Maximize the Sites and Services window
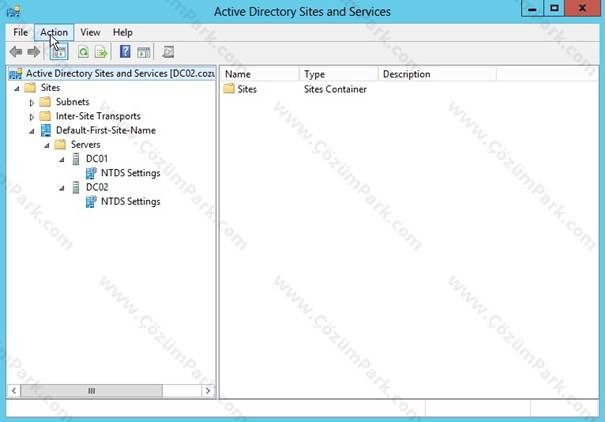The image size is (605, 422). tap(554, 8)
